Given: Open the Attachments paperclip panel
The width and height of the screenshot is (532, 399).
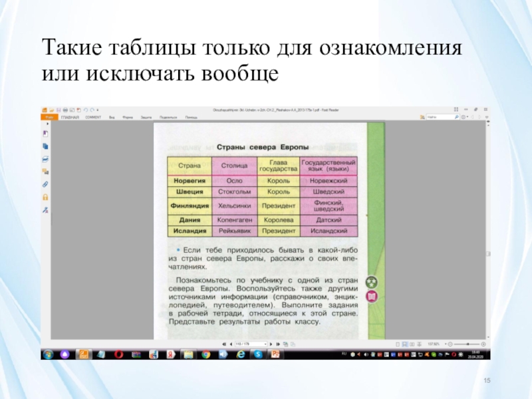Looking at the screenshot, I should point(45,184).
